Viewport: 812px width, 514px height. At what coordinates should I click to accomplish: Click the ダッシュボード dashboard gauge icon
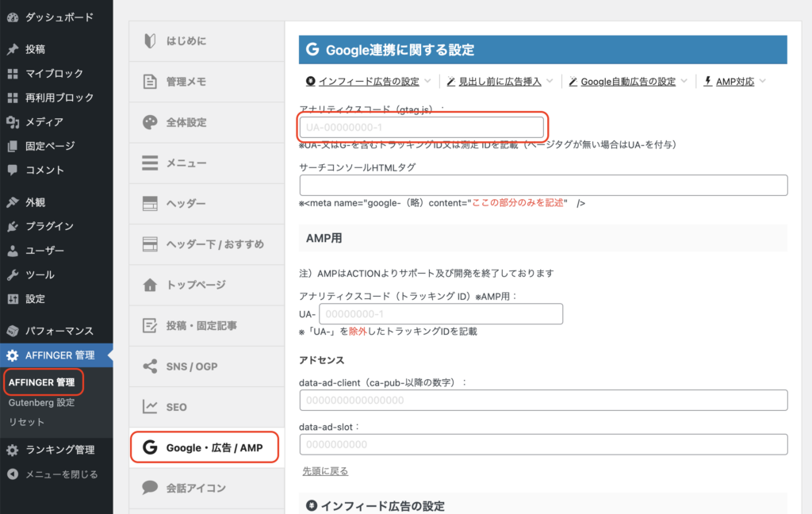click(x=13, y=17)
